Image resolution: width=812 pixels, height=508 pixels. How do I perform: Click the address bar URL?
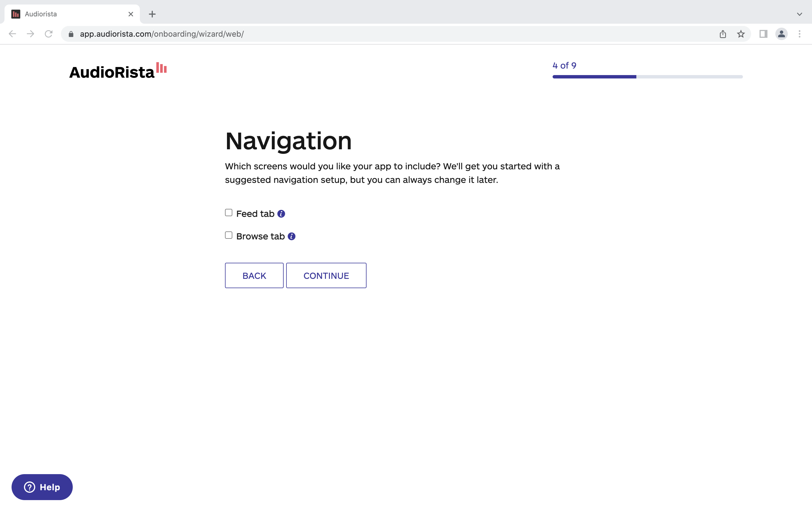pyautogui.click(x=162, y=34)
